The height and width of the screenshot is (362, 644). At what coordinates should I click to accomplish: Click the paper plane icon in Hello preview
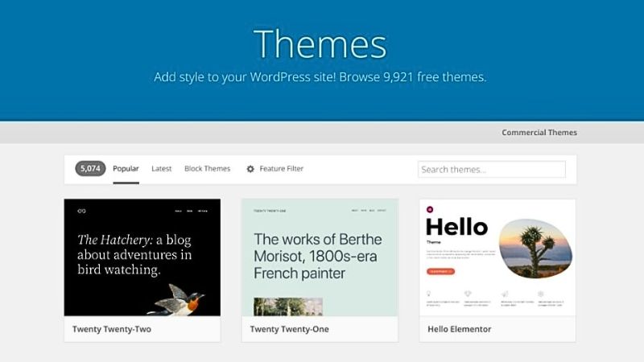pos(505,294)
